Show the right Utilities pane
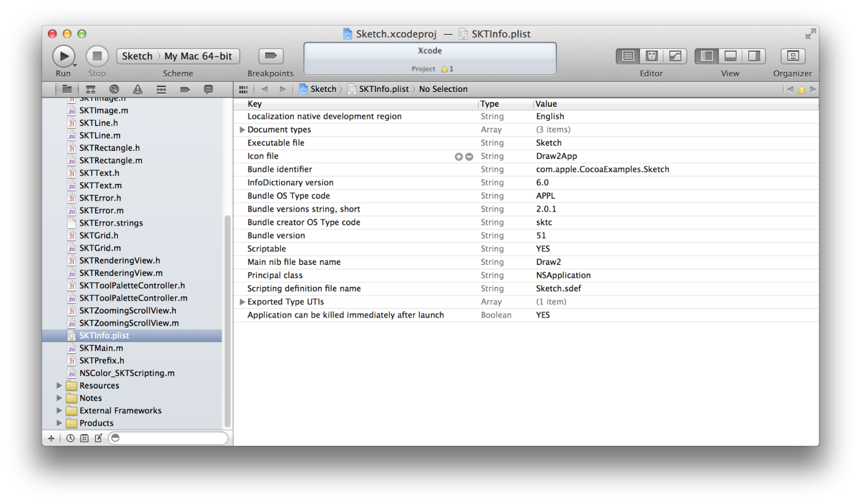The width and height of the screenshot is (861, 504). [754, 56]
